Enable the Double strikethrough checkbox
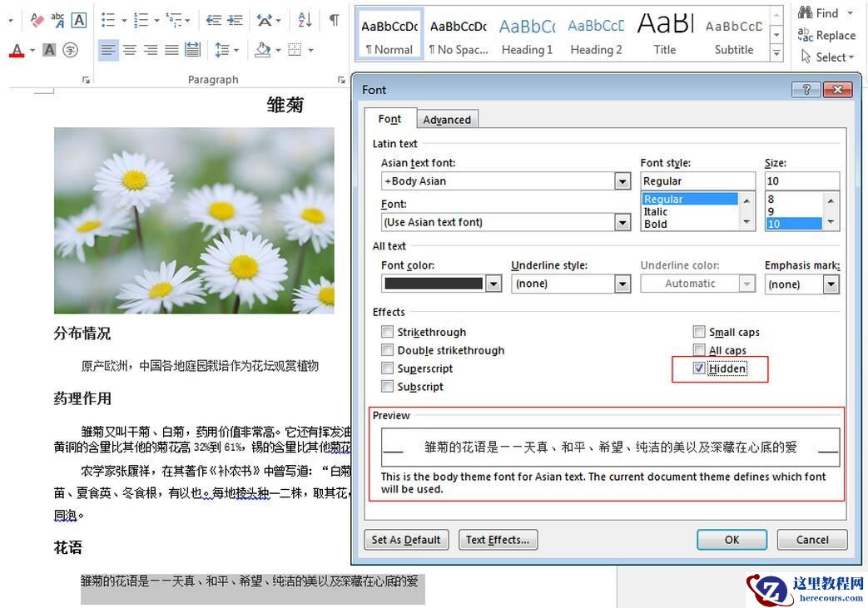This screenshot has height=608, width=868. (x=388, y=350)
